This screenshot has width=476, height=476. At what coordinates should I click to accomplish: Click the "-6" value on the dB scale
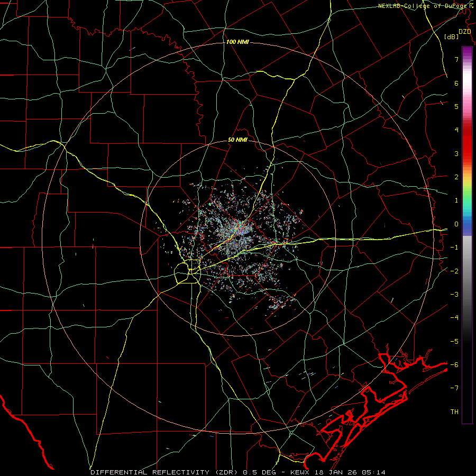(x=454, y=365)
